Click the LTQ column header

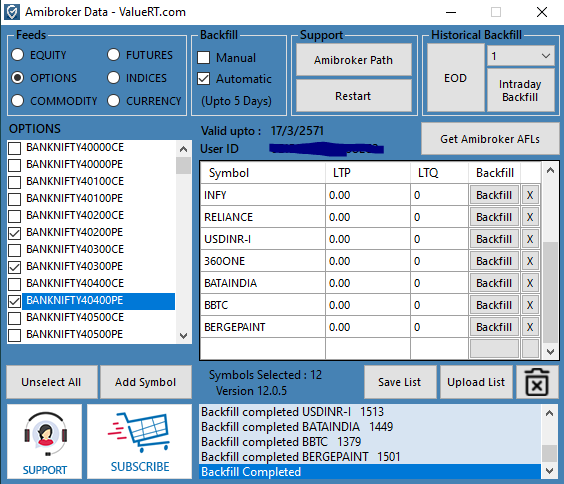(440, 173)
